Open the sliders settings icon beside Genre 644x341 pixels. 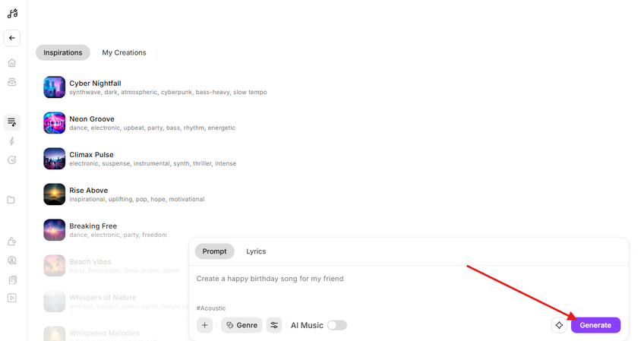click(x=274, y=325)
